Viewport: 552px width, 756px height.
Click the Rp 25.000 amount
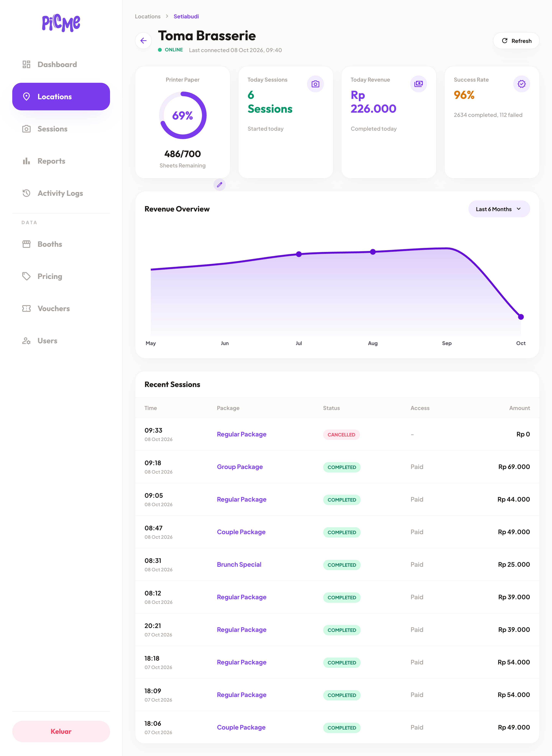coord(514,564)
